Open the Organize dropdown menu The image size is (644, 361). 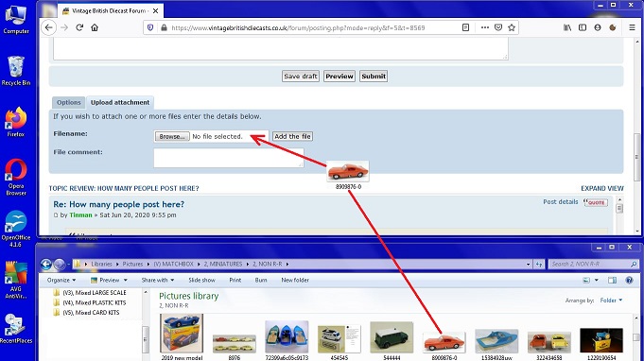tap(61, 280)
